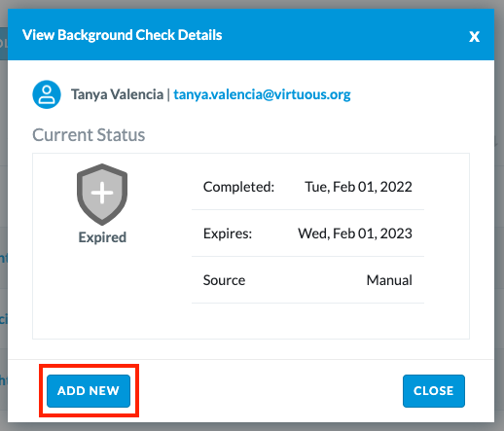Click the Completed: field label

[238, 187]
